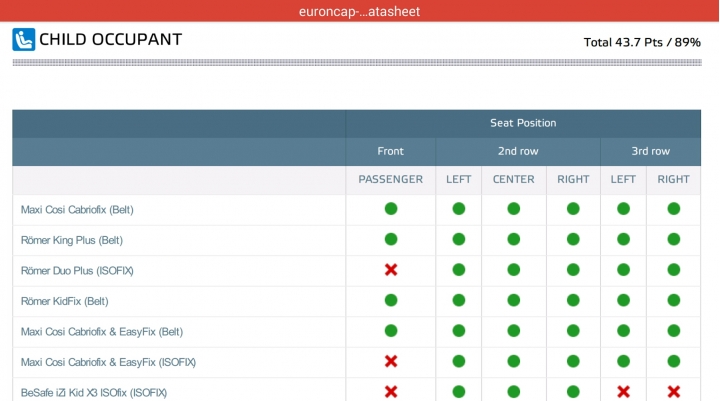Click RIGHT header under 2nd row
The height and width of the screenshot is (401, 720).
point(573,179)
